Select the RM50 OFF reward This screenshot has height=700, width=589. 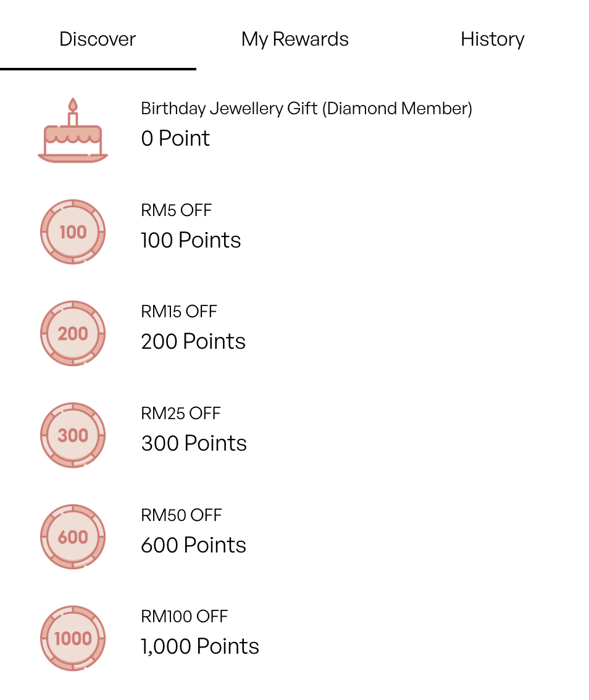[x=294, y=536]
